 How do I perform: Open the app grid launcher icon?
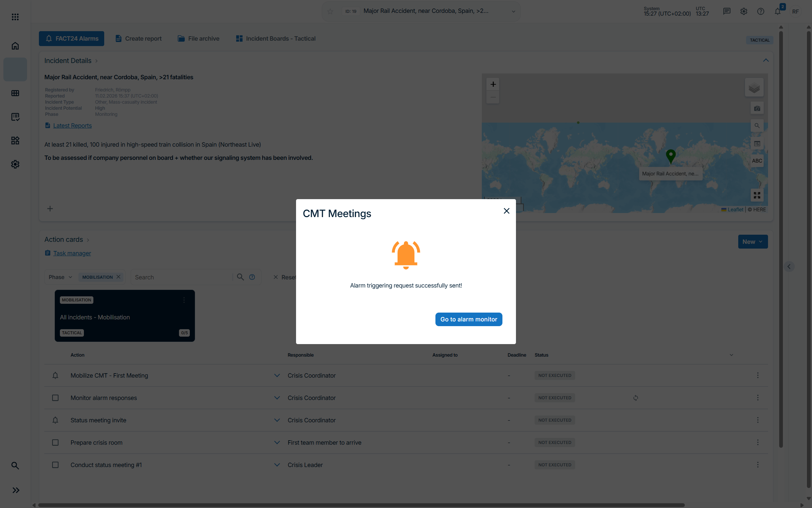coord(15,17)
